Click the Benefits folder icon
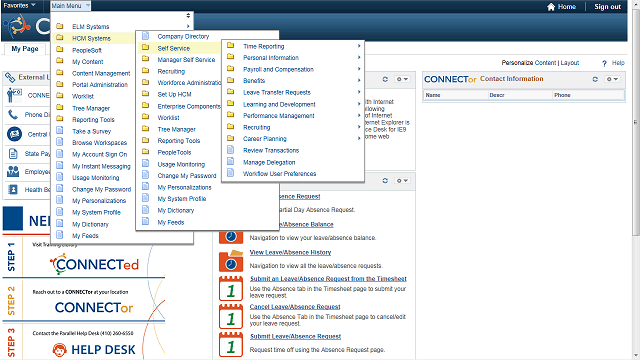640x360 pixels. pos(231,80)
